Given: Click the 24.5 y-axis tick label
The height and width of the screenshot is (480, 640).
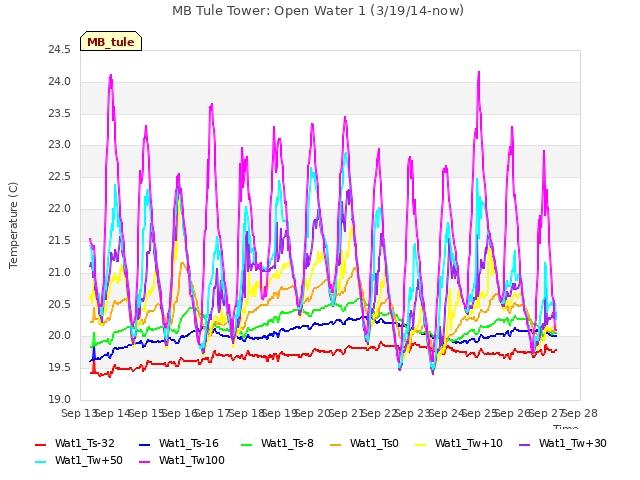Looking at the screenshot, I should click(x=59, y=50).
